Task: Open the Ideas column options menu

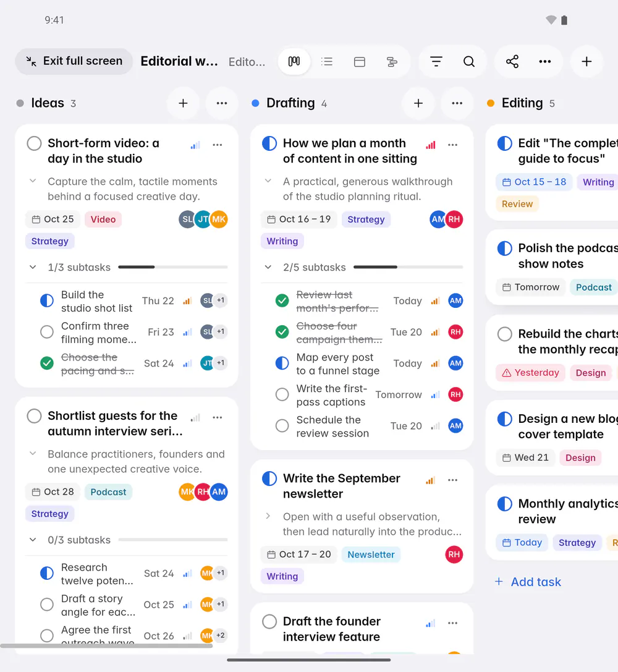Action: click(222, 103)
